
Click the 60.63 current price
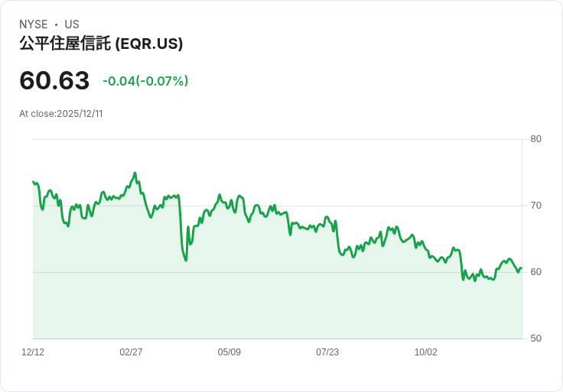54,80
